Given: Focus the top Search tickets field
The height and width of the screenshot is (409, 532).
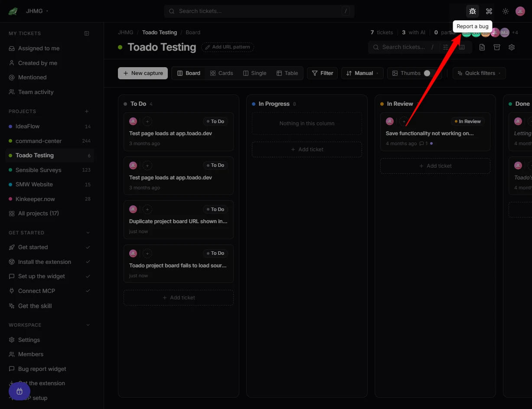Looking at the screenshot, I should [x=259, y=11].
